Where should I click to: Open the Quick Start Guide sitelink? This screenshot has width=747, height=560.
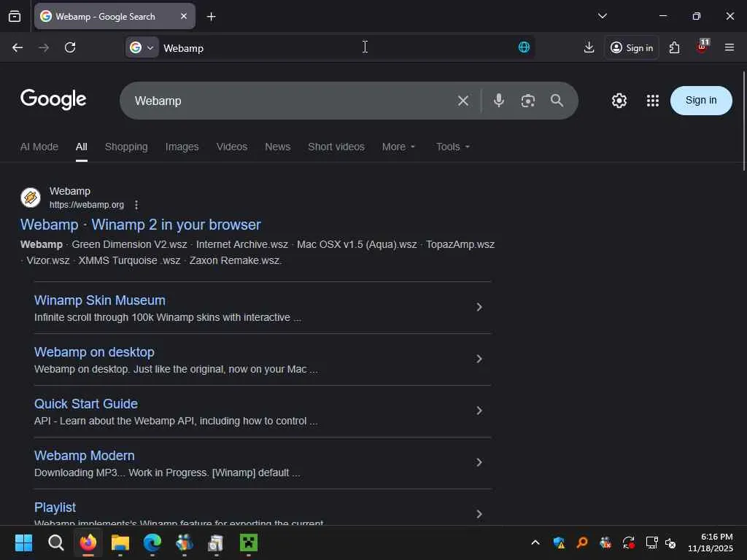click(86, 404)
